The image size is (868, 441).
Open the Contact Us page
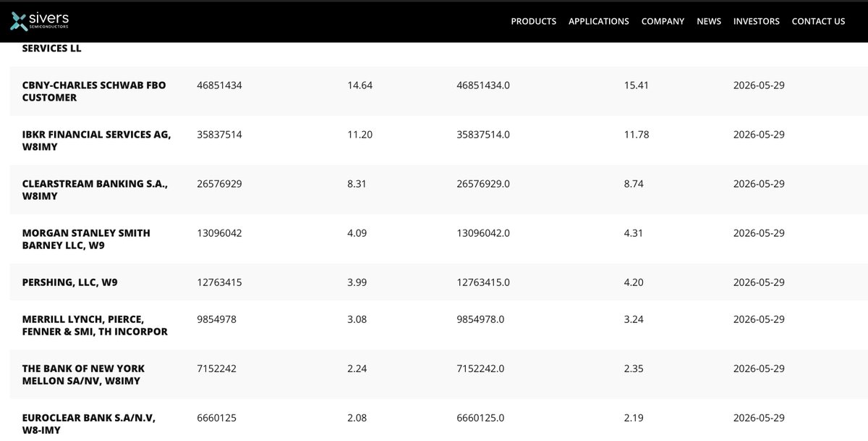818,22
